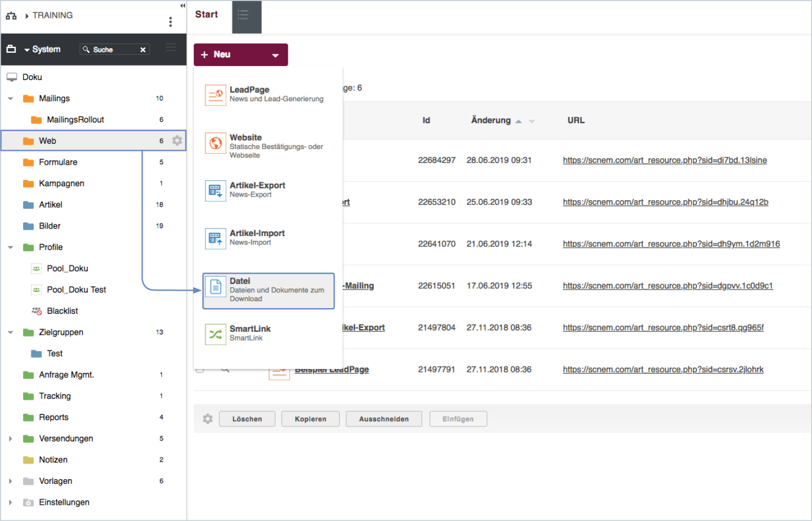Select the Blacklist item in the Profile tree

click(x=62, y=311)
